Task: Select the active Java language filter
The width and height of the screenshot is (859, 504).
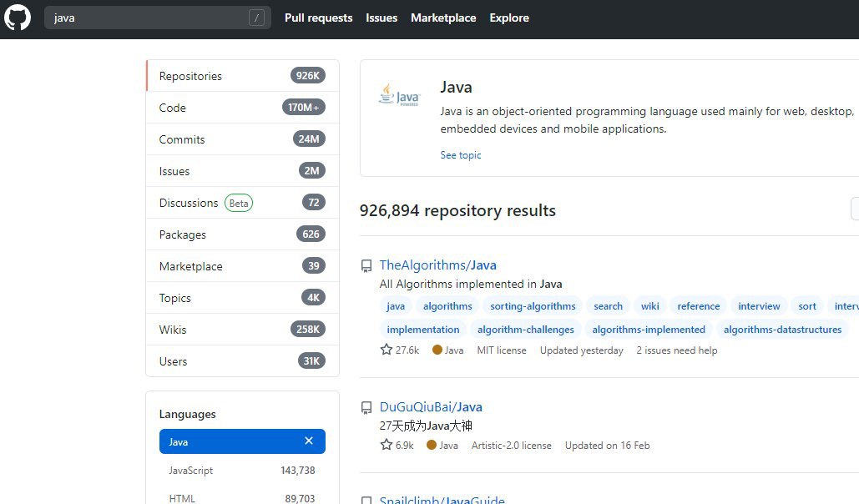Action: point(242,441)
